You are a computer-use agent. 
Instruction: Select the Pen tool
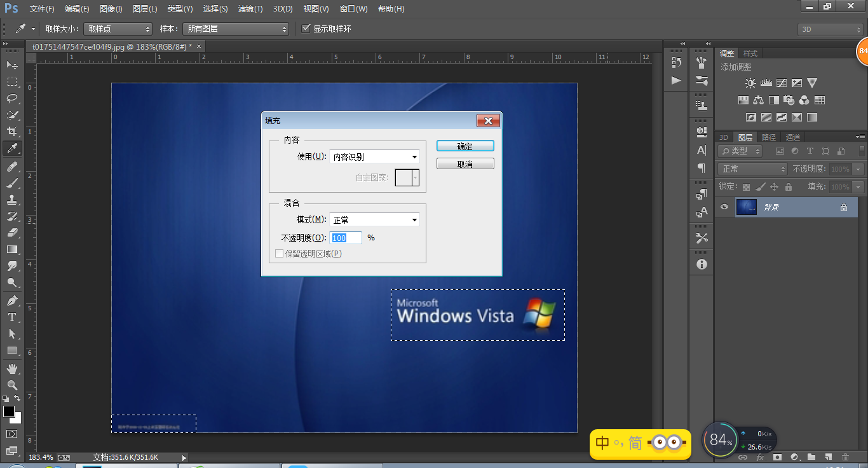(12, 301)
